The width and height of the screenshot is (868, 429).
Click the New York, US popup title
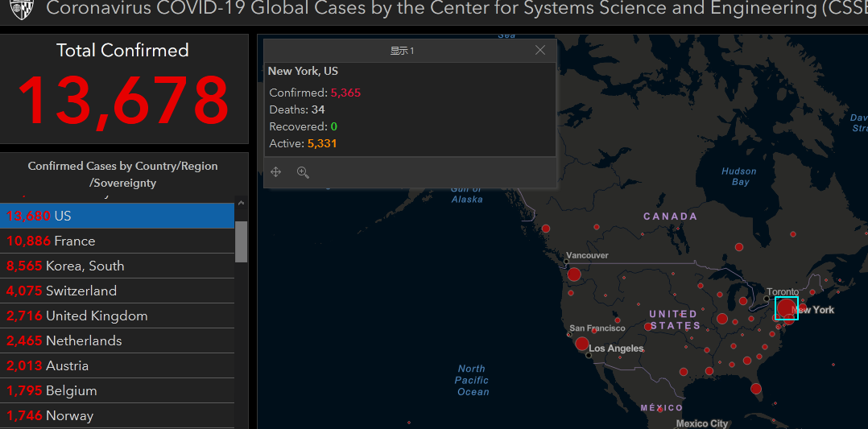(304, 71)
